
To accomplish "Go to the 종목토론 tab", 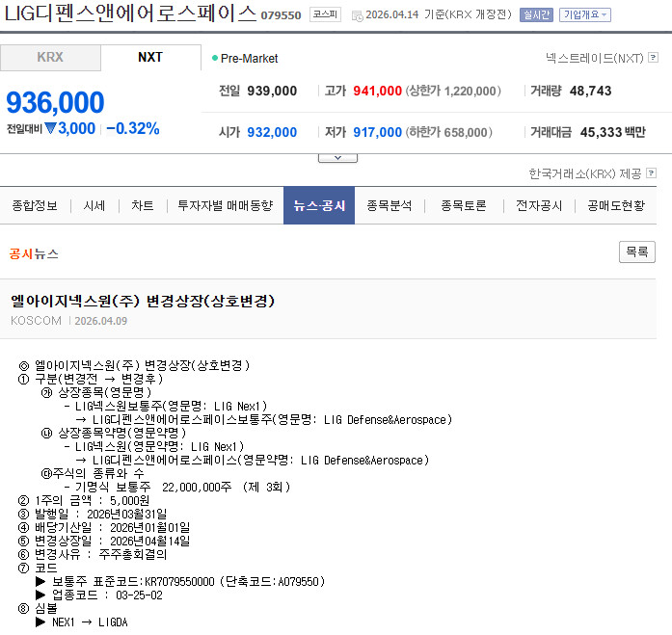I will (464, 205).
